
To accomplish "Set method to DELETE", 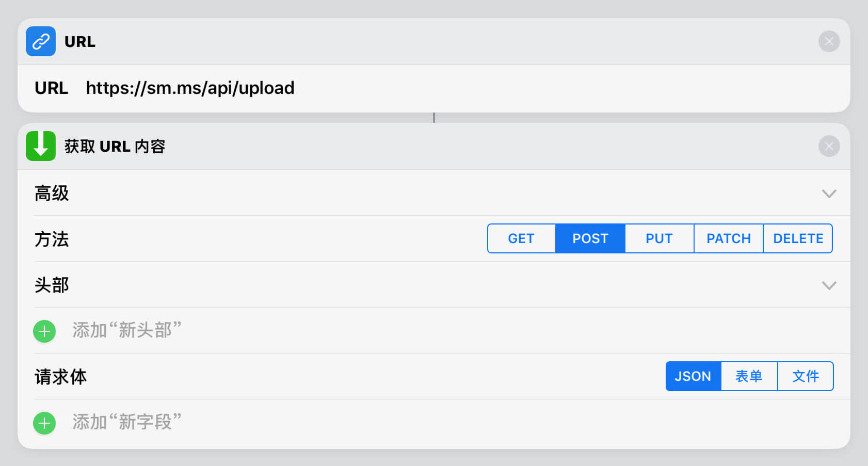I will tap(798, 238).
